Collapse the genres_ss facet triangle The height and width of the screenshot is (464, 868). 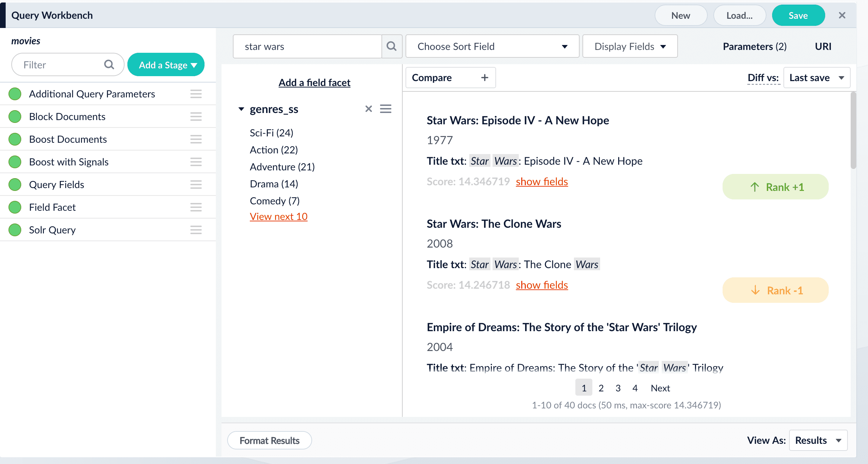click(x=241, y=109)
